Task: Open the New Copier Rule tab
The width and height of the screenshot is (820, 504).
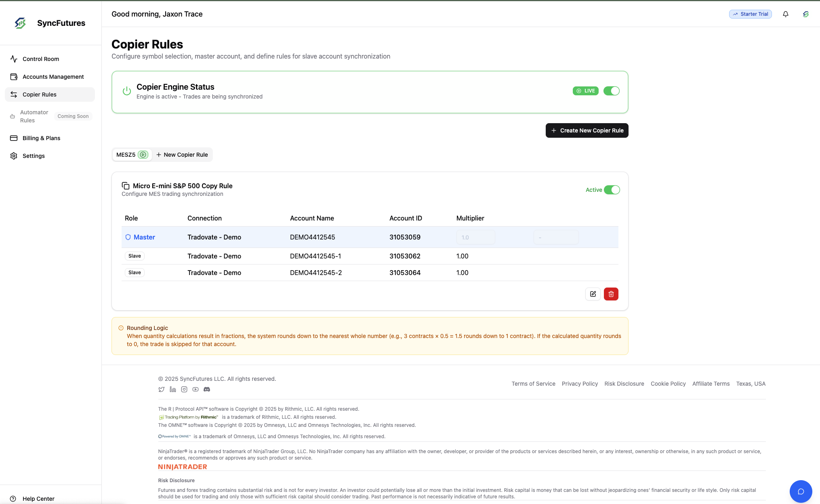Action: [182, 155]
